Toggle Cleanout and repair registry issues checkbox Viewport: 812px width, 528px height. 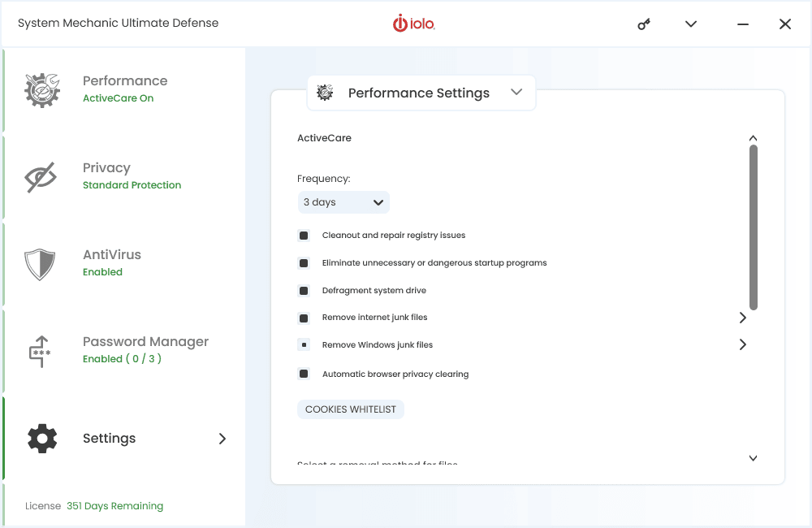coord(304,236)
